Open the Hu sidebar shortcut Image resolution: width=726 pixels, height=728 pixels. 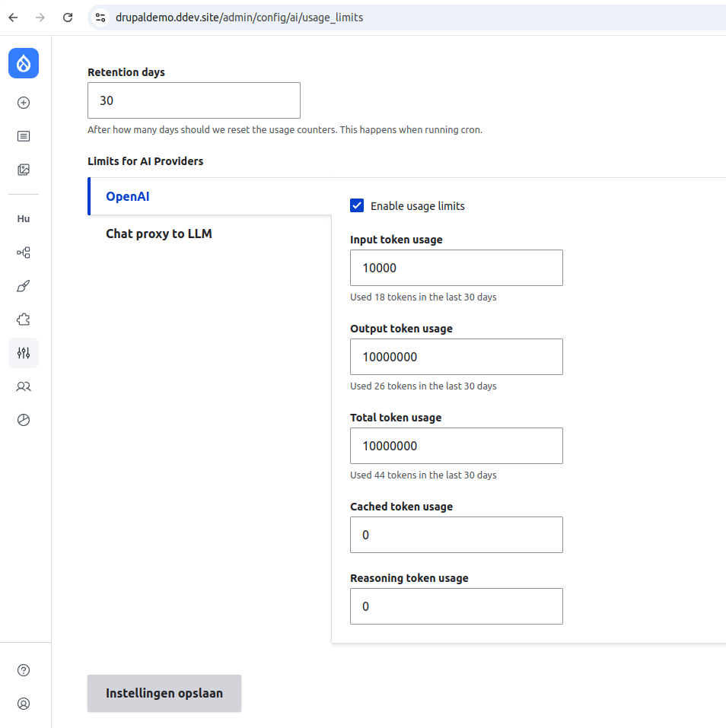[24, 218]
